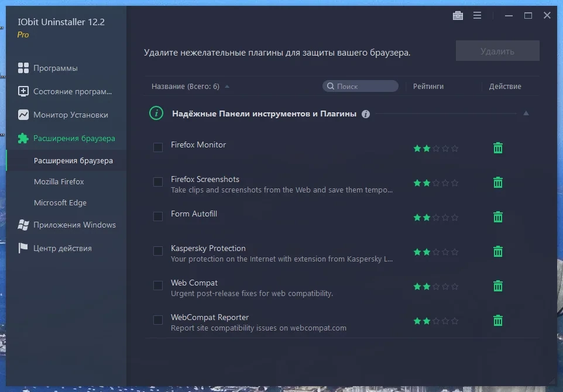Minimize the IObit Uninstaller window
The width and height of the screenshot is (563, 392).
click(x=509, y=15)
